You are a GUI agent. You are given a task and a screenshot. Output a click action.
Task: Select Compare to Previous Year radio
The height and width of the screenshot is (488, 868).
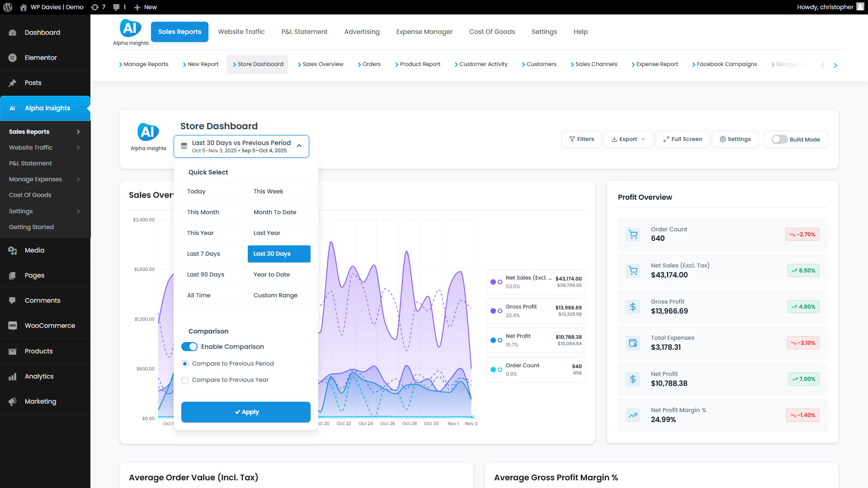point(185,380)
